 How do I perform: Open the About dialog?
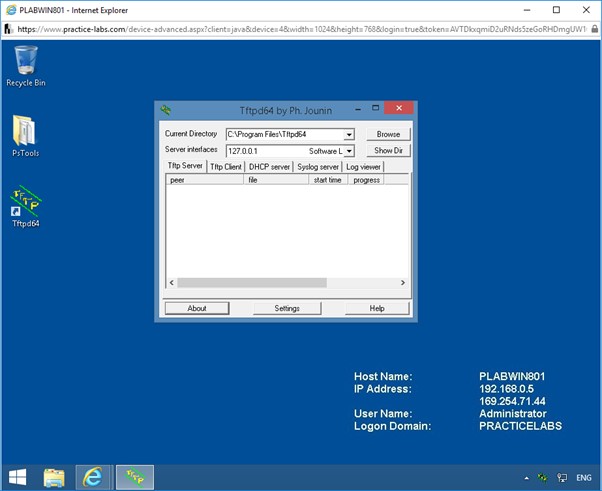tap(197, 308)
